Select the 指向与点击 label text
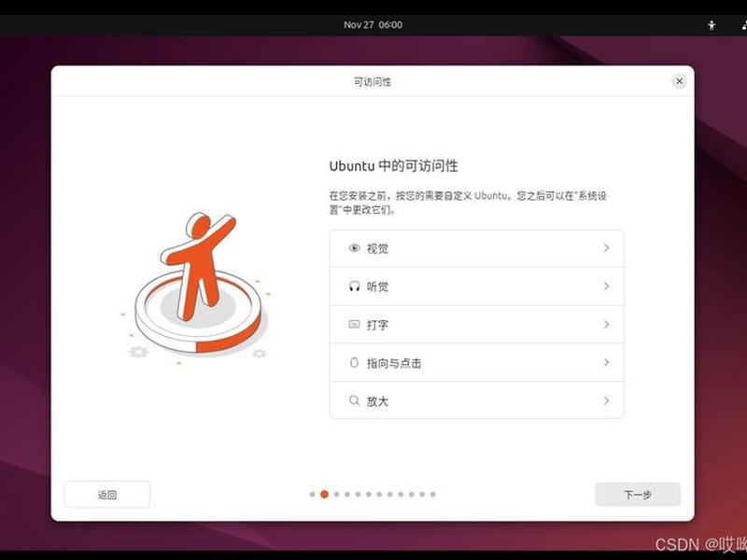This screenshot has height=560, width=747. pos(394,363)
